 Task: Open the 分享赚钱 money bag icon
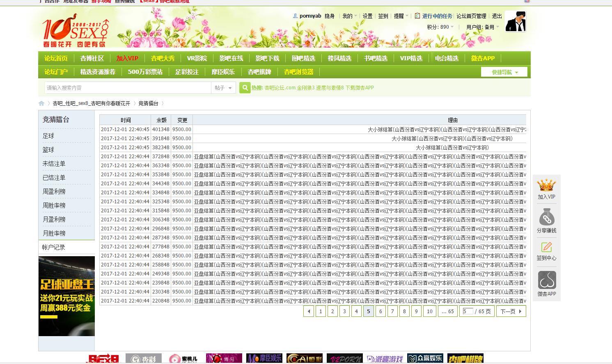[x=546, y=216]
